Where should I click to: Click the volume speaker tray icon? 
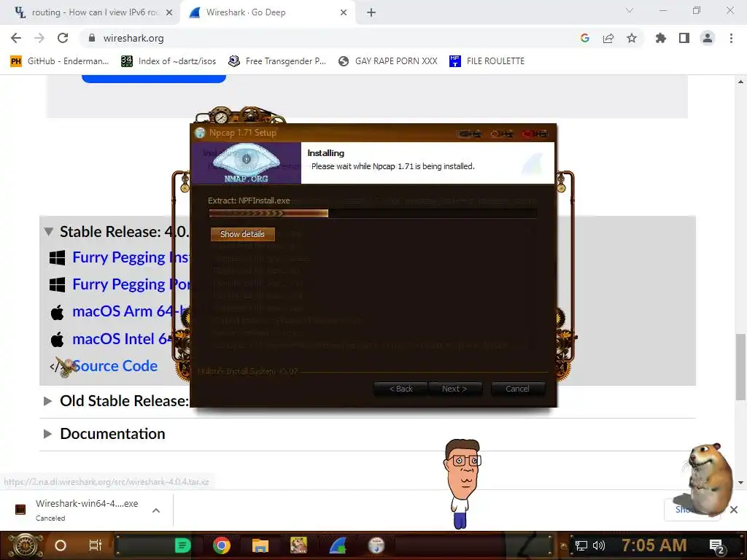(599, 545)
